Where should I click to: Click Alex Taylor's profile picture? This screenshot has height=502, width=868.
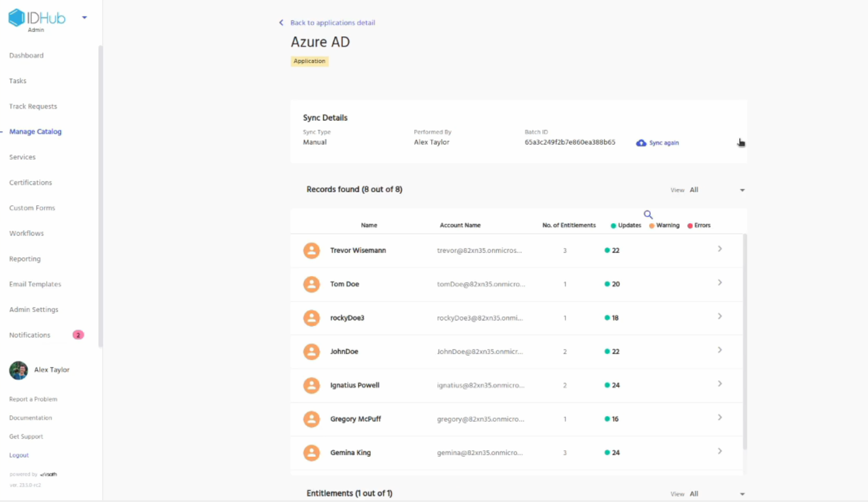pos(18,370)
